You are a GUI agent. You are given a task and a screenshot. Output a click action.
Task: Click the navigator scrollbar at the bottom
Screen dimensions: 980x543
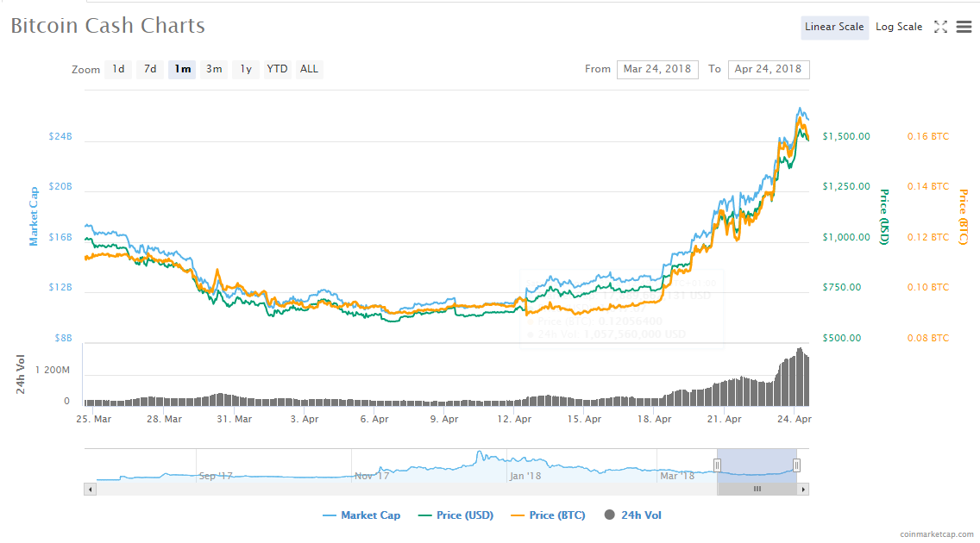point(757,488)
